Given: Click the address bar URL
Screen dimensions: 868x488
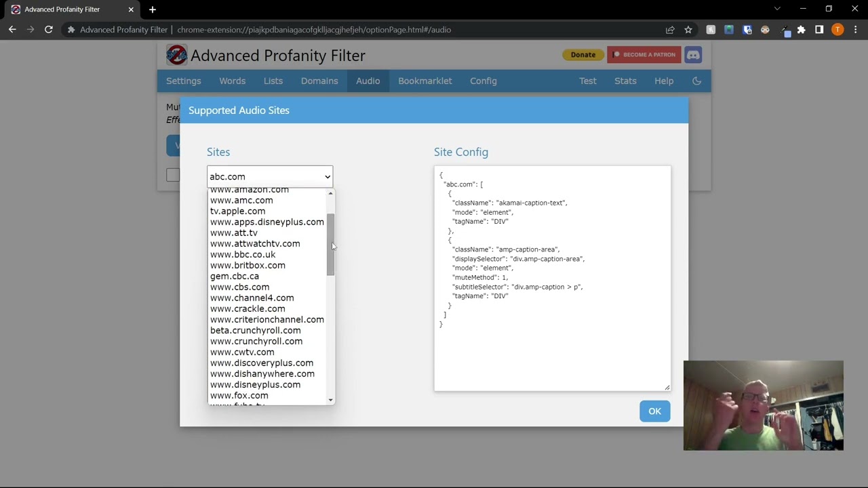Looking at the screenshot, I should pyautogui.click(x=314, y=30).
